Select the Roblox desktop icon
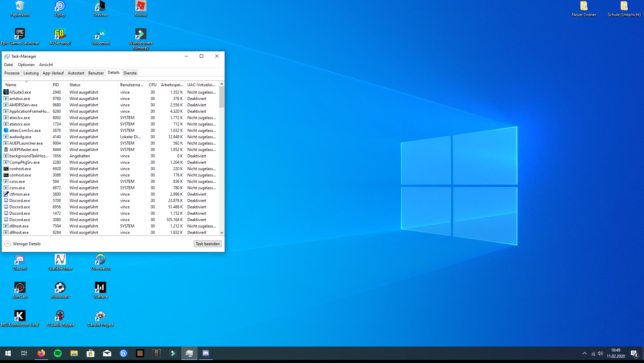 click(141, 9)
